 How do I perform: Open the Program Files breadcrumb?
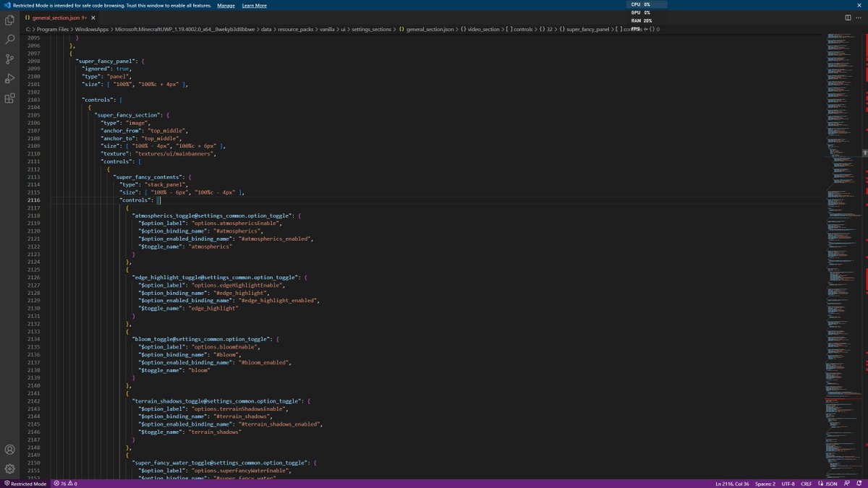54,29
